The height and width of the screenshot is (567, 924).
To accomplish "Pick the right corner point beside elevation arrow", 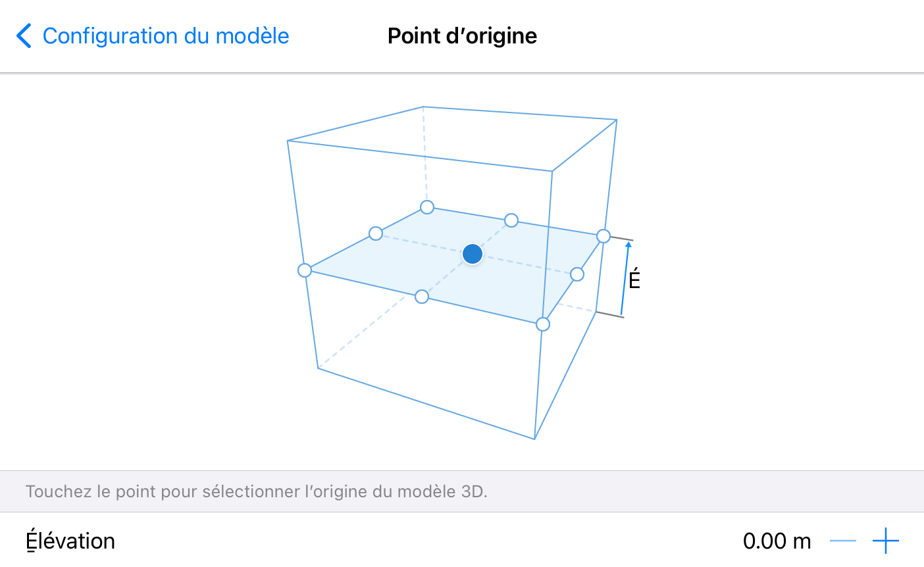I will pyautogui.click(x=603, y=236).
